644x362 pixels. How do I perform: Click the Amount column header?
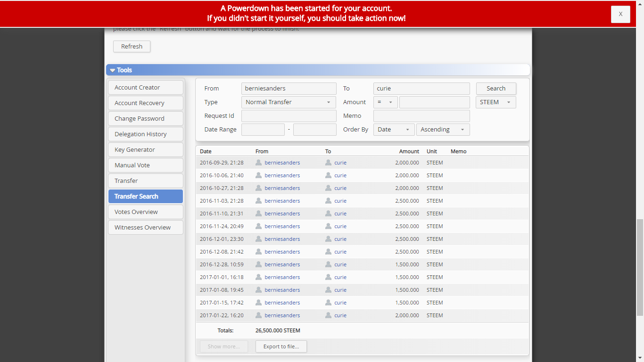(409, 151)
